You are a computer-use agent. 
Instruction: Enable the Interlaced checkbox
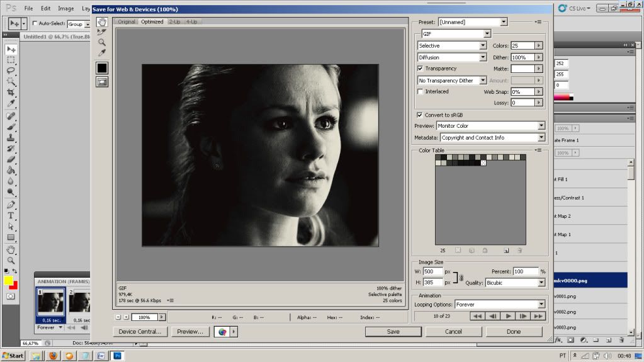421,92
